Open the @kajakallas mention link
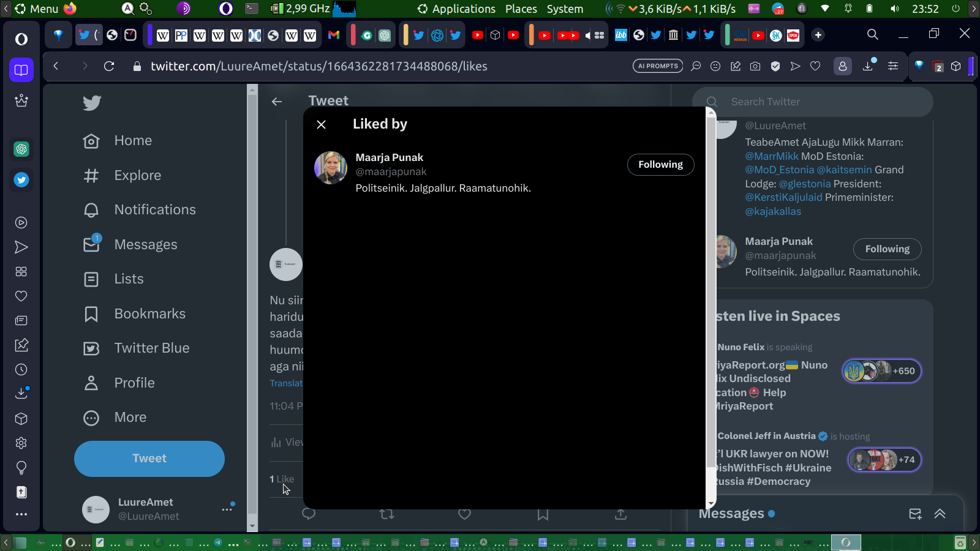This screenshot has height=551, width=980. pyautogui.click(x=773, y=211)
